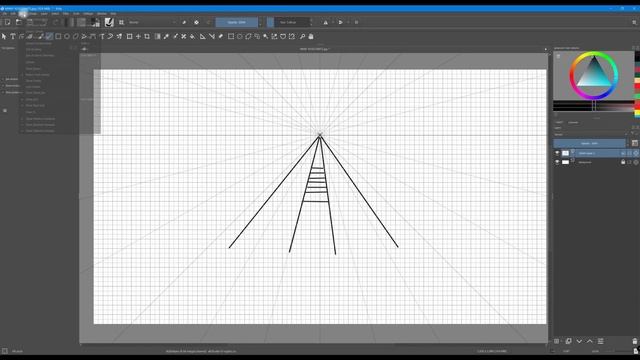Delete the selected layer via trash
This screenshot has height=360, width=640.
pos(635,341)
